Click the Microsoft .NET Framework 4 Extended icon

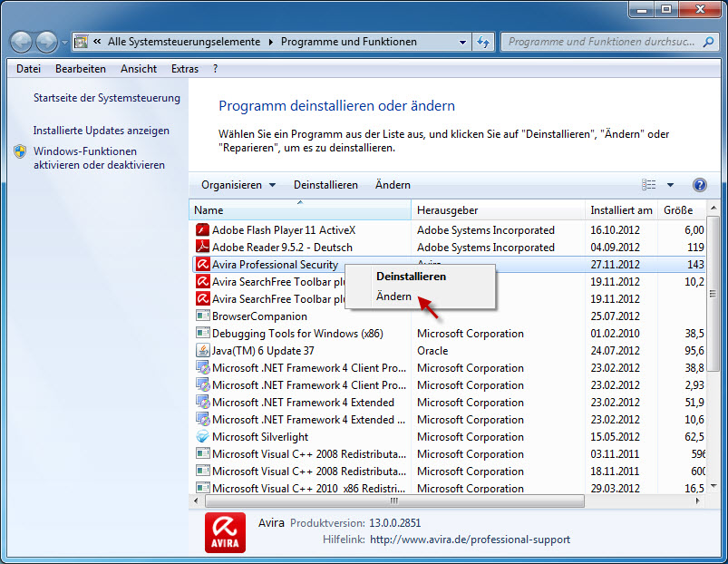point(202,402)
